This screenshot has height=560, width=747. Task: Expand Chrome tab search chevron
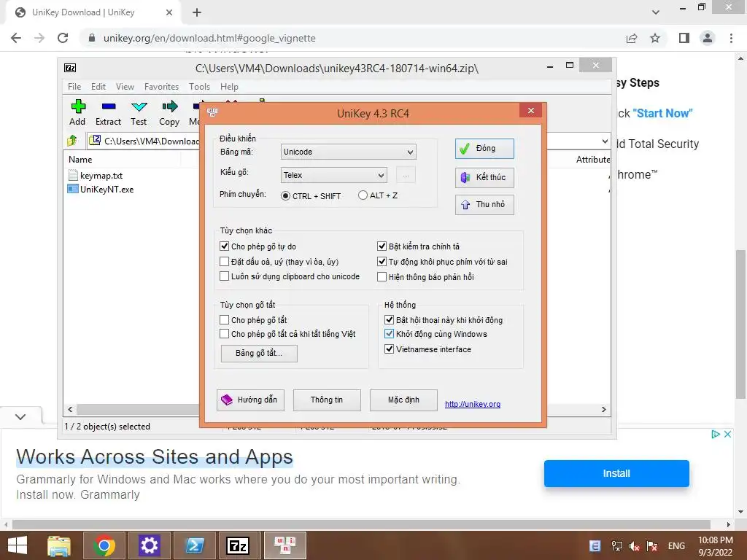tap(656, 12)
